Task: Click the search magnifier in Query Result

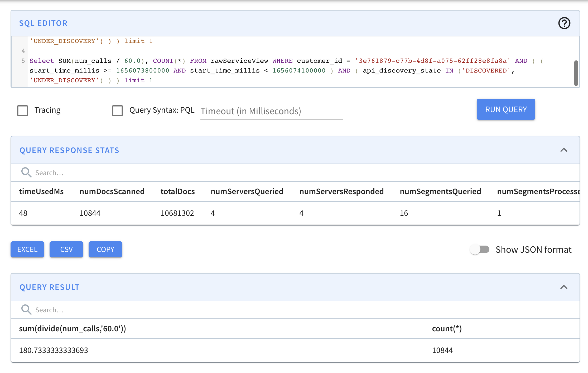Action: tap(26, 309)
